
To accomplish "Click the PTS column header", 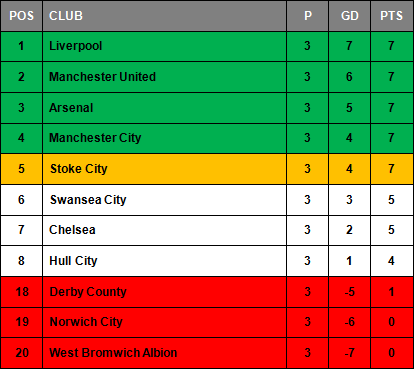I will [392, 16].
